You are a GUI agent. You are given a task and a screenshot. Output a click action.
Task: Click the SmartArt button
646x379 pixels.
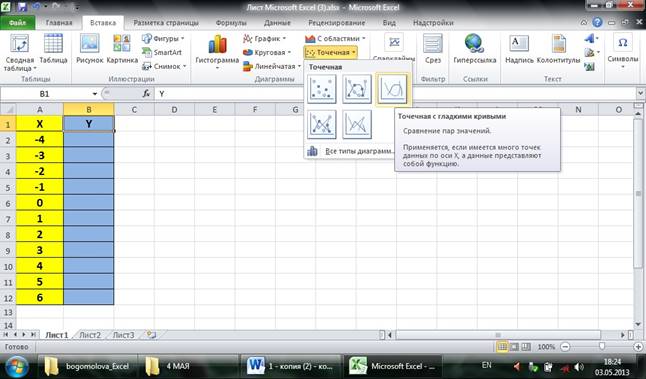click(162, 52)
